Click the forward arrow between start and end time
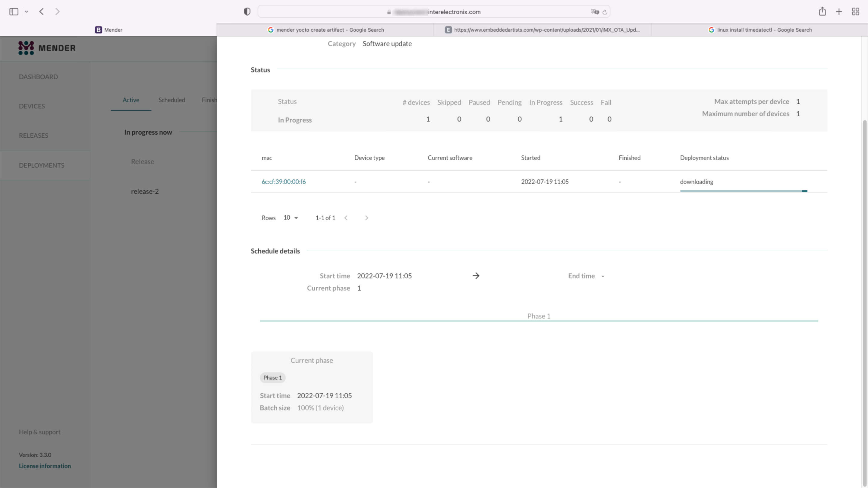The height and width of the screenshot is (488, 868). [x=476, y=275]
